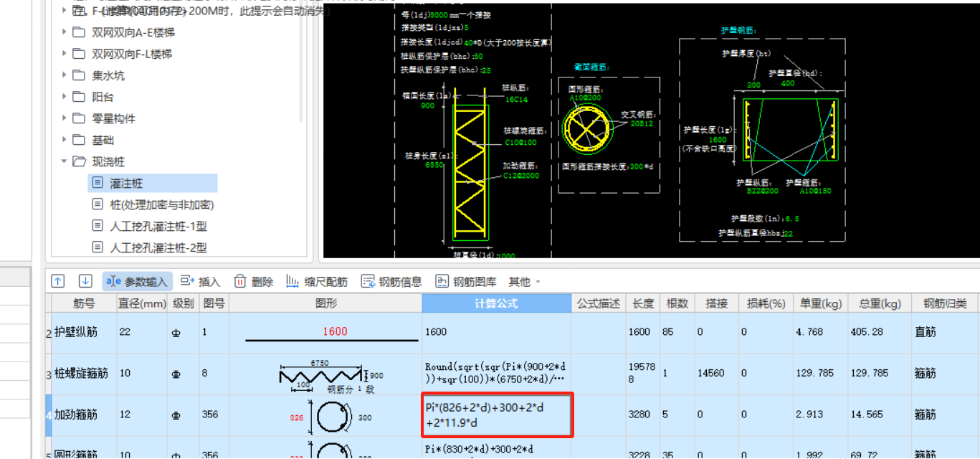Open 缩尺配筋 scaled reinforcement tool
The height and width of the screenshot is (459, 980).
316,282
